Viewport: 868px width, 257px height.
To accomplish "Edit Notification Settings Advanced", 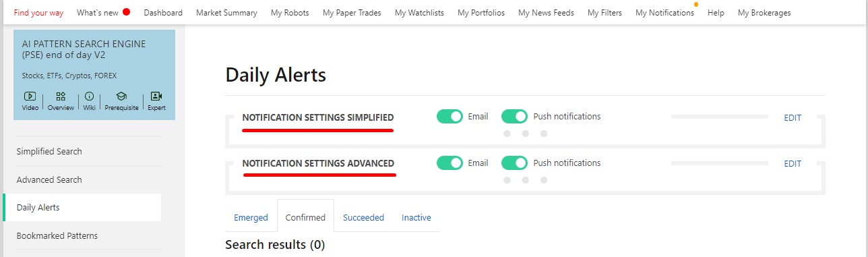I will click(793, 163).
